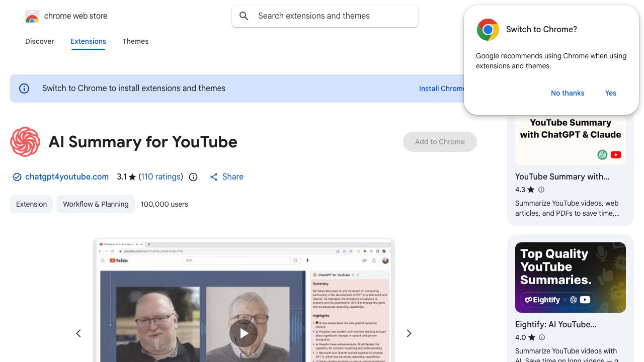The height and width of the screenshot is (362, 644).
Task: Click the info icon next to the 4.0 rating
Action: [x=542, y=337]
